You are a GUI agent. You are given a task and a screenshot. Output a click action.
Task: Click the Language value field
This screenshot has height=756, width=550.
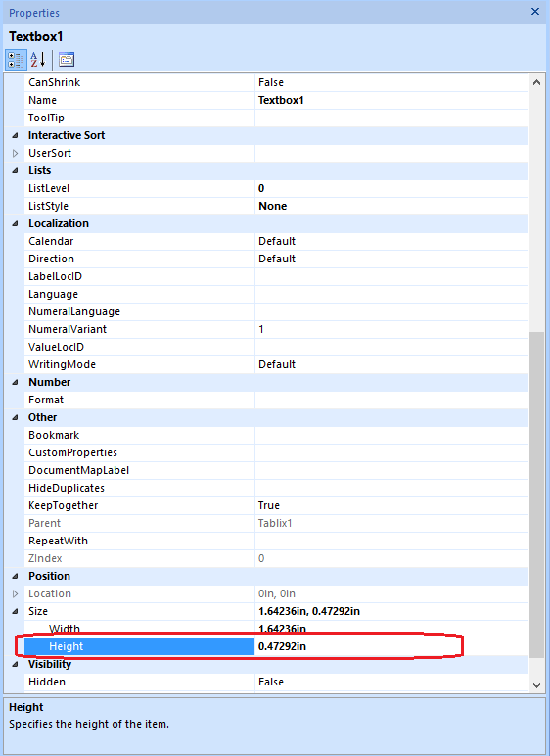[x=391, y=294]
